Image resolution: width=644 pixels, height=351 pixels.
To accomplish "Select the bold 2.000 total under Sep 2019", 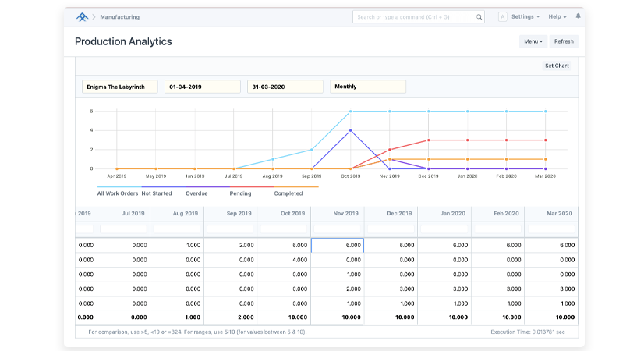I will pos(231,317).
